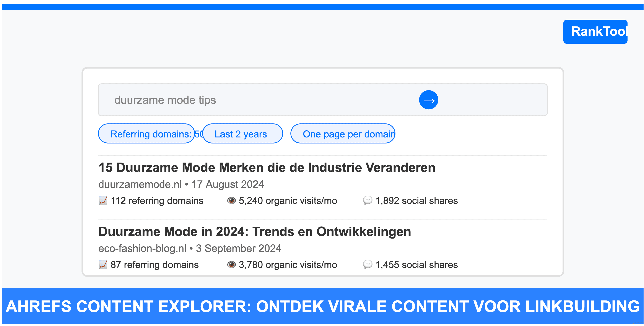Click eye icon beside 3,780 organic visits
The height and width of the screenshot is (326, 644).
coord(231,265)
